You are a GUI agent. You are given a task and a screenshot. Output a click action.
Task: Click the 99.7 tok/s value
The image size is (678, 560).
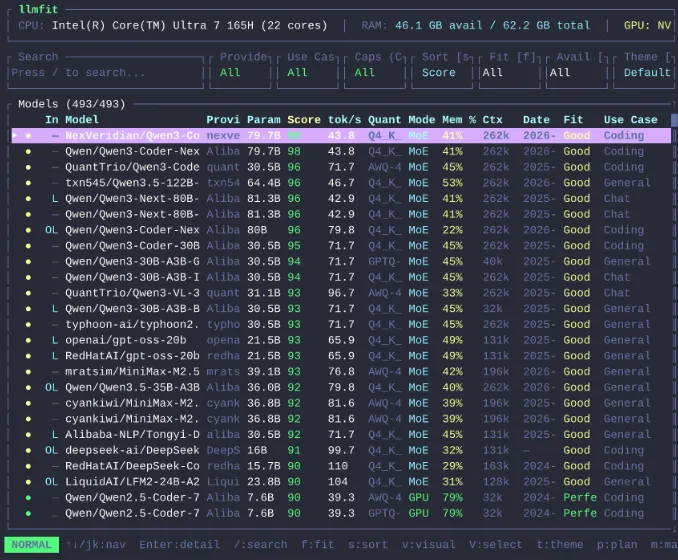[x=341, y=450]
